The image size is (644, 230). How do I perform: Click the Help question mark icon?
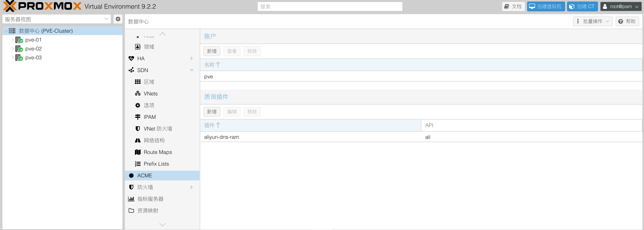coord(620,22)
